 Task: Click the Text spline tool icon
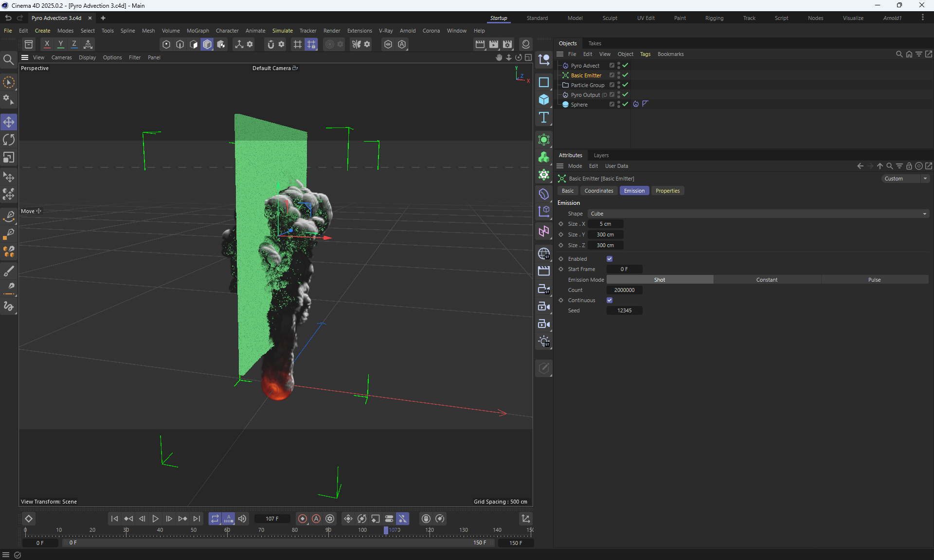(x=544, y=117)
